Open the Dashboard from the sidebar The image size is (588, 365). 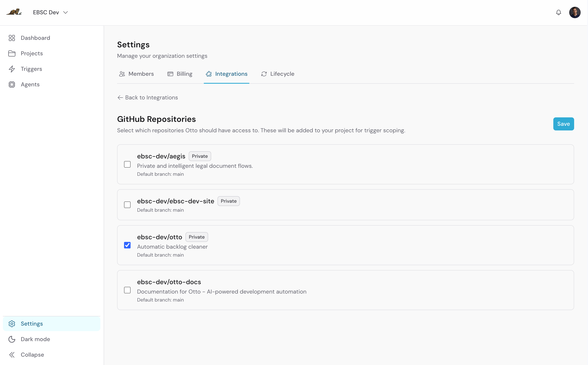tap(35, 38)
